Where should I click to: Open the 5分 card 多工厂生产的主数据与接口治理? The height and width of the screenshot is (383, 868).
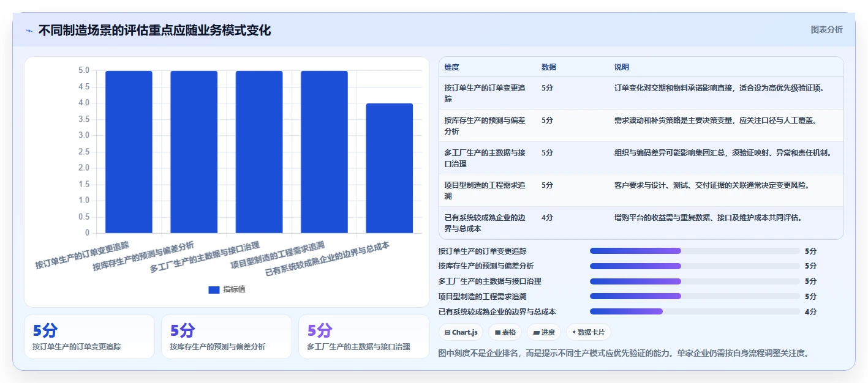pos(364,337)
